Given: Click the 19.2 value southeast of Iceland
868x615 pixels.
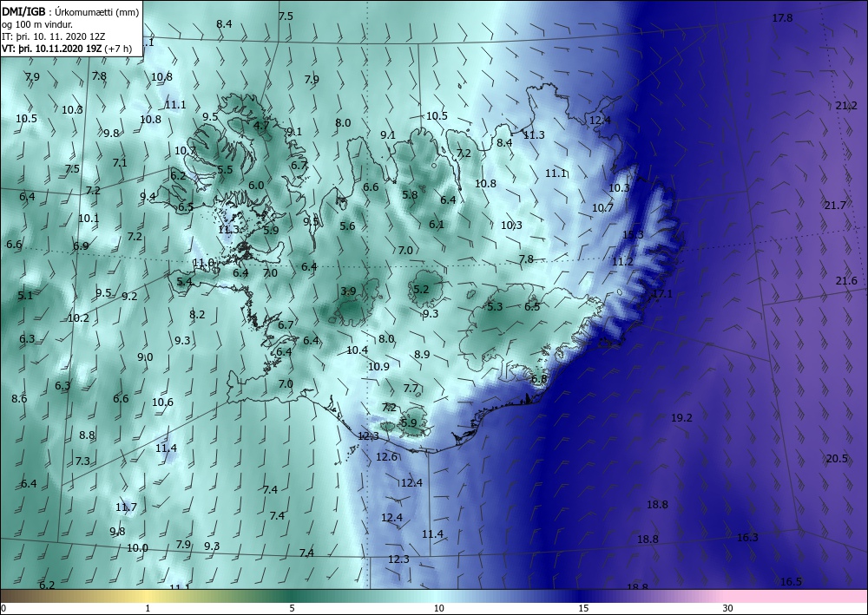Looking at the screenshot, I should pos(681,418).
